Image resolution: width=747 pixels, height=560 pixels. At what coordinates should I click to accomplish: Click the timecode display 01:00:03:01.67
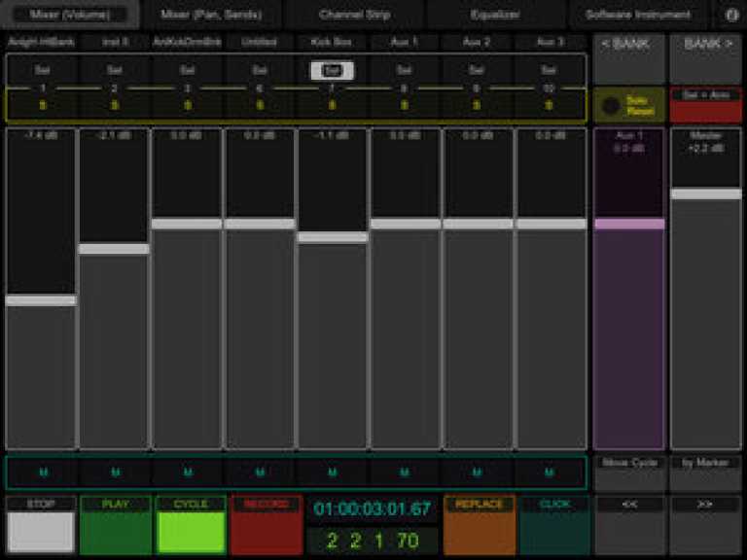tap(373, 509)
